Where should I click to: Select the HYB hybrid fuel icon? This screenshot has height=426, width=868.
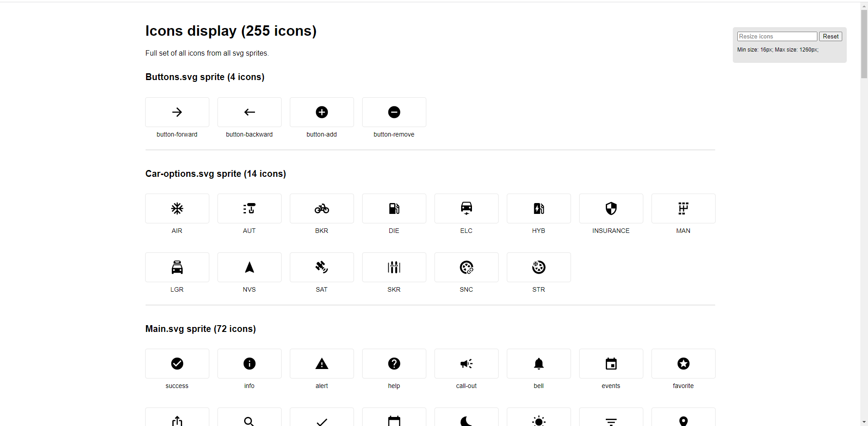pos(538,208)
